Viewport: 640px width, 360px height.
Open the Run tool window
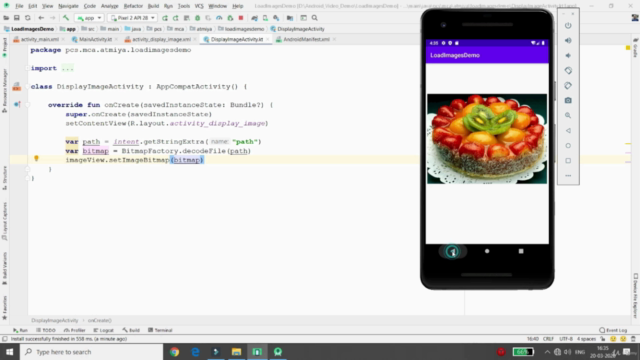pos(20,330)
